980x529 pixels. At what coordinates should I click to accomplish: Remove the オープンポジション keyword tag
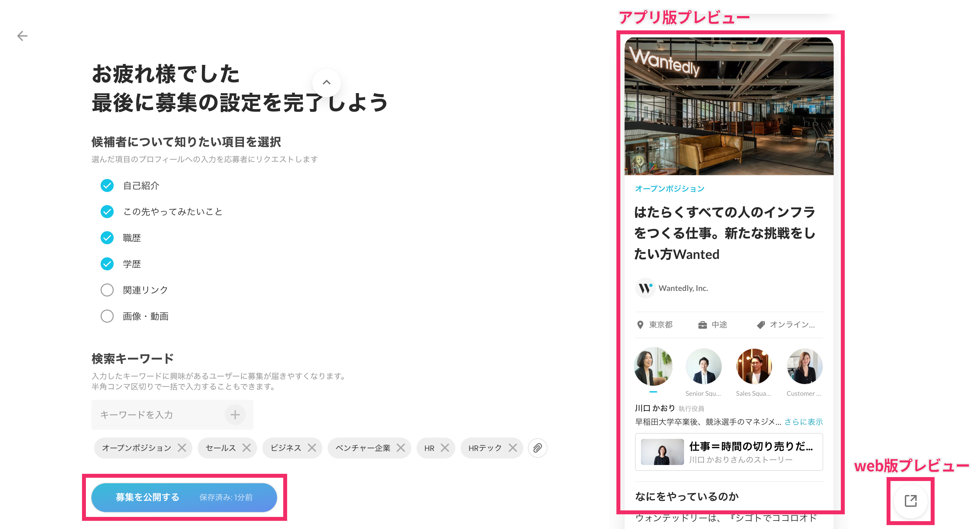(182, 448)
